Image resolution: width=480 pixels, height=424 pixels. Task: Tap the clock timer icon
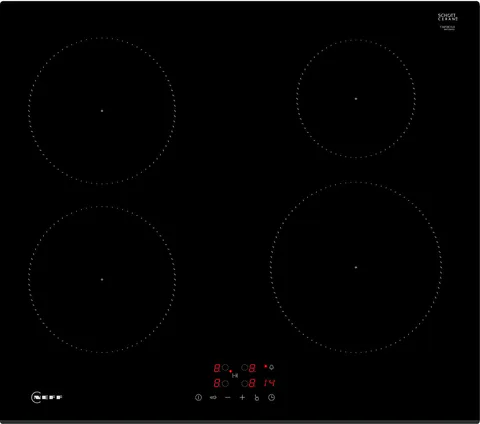click(272, 397)
